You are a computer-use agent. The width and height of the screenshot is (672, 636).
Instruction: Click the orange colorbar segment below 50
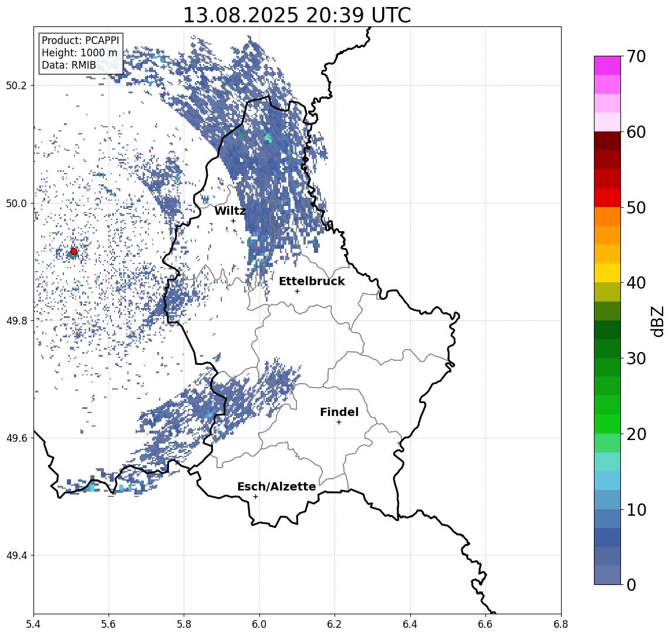click(607, 217)
